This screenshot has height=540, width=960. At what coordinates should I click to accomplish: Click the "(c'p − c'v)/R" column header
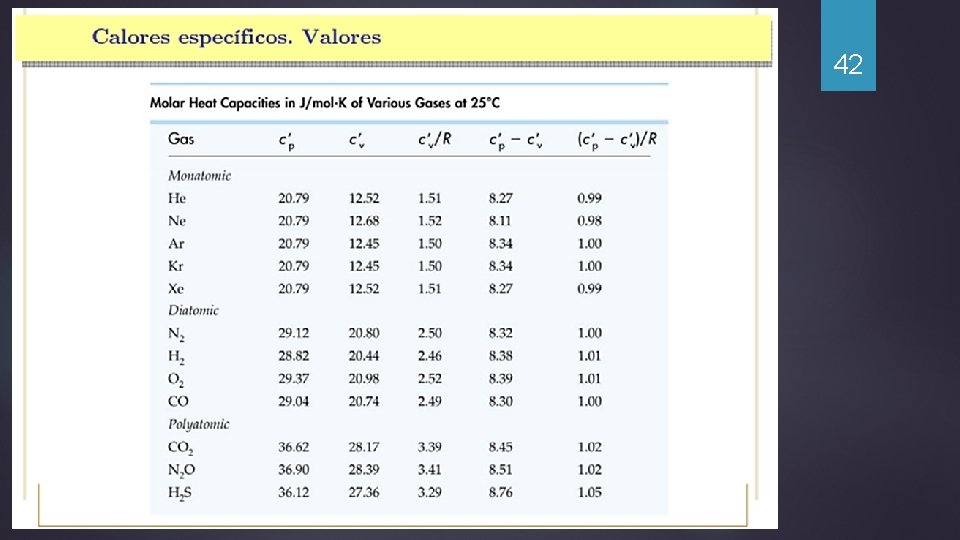click(617, 140)
